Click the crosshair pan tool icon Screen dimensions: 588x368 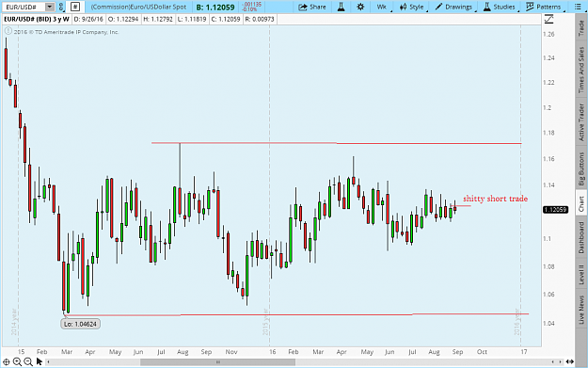click(x=7, y=362)
